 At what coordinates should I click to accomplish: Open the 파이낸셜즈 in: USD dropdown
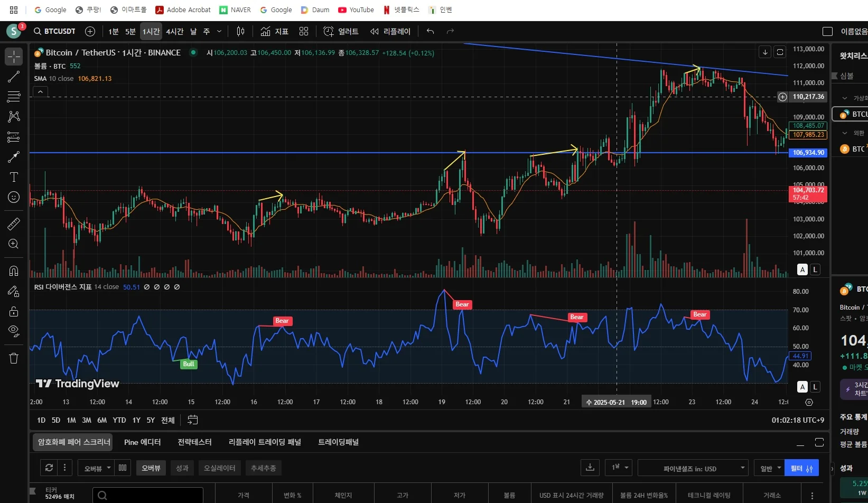point(693,468)
